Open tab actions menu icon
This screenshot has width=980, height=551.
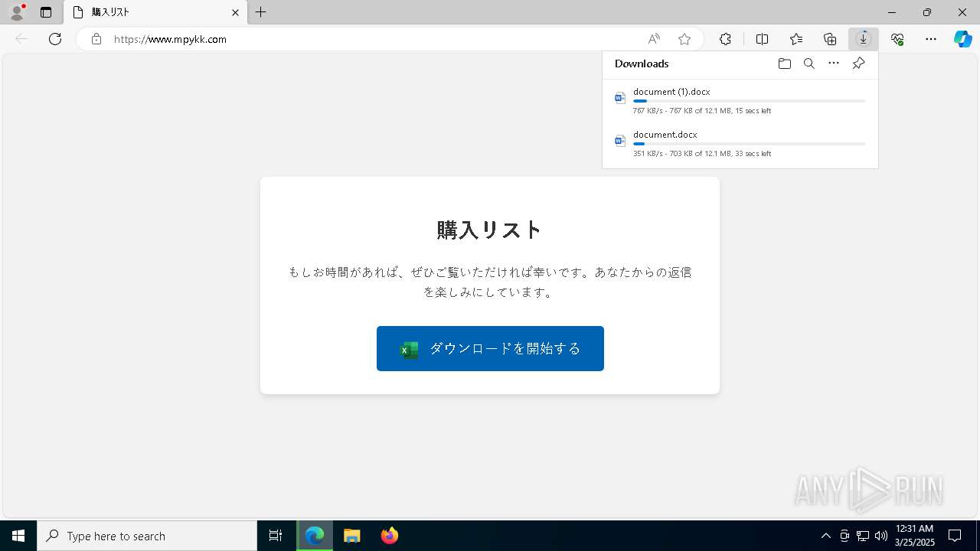tap(46, 12)
